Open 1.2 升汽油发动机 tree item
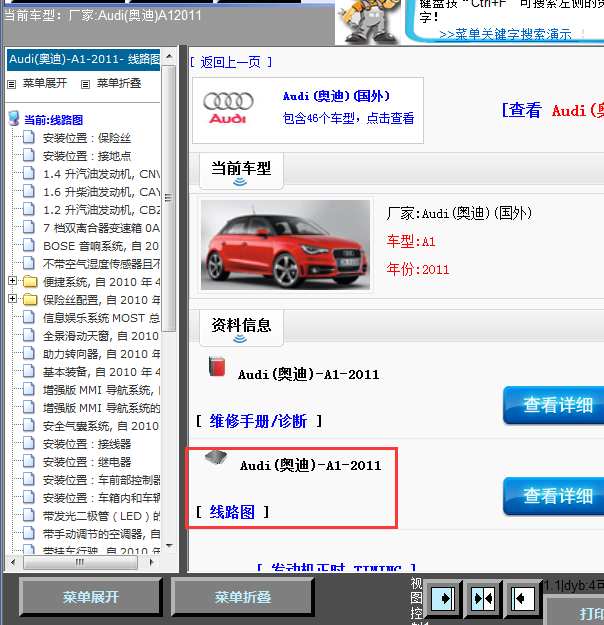 point(102,210)
